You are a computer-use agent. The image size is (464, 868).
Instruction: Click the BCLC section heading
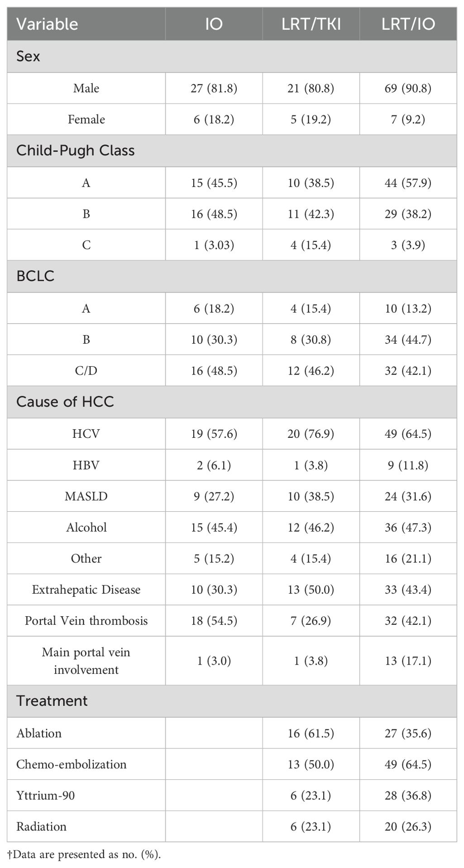click(35, 276)
